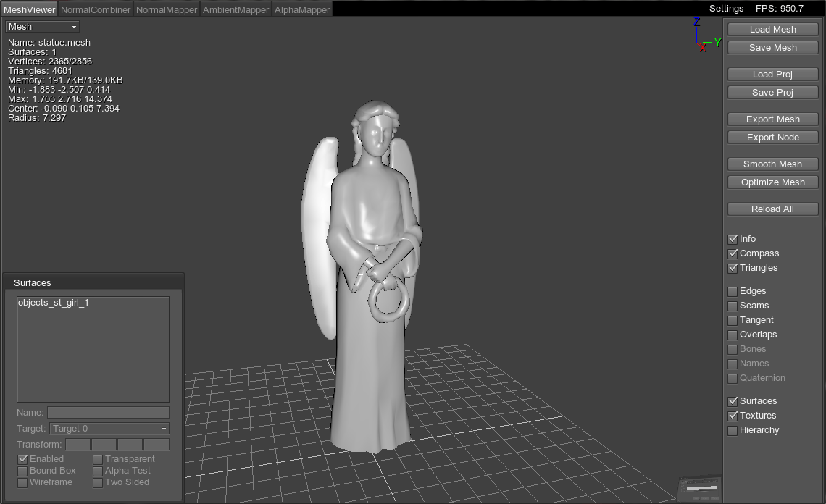
Task: Click the first Transform value field
Action: coord(78,445)
